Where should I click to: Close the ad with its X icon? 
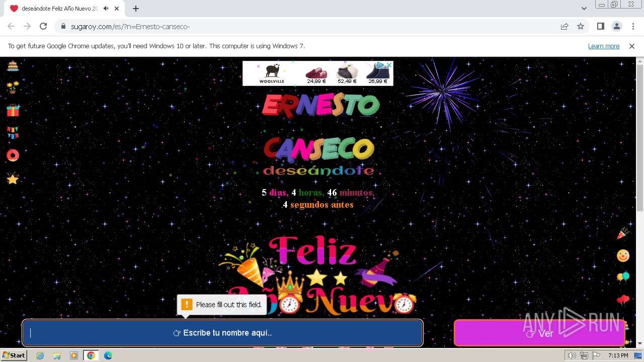coord(389,65)
